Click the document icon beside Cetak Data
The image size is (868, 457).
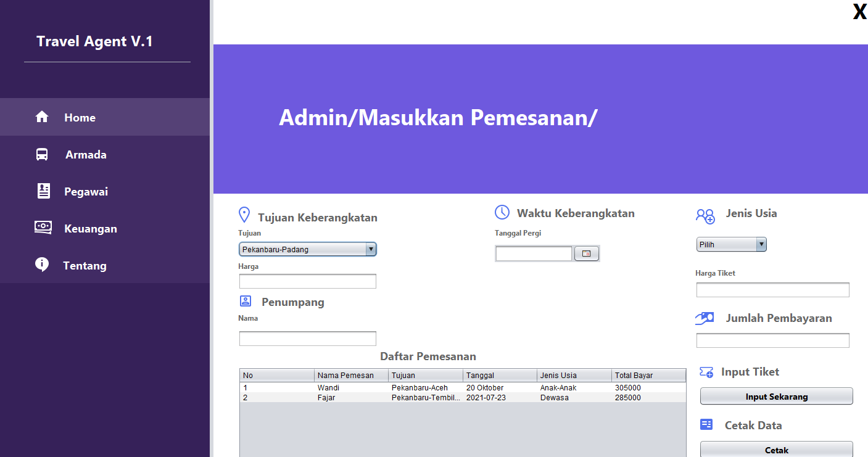tap(706, 424)
